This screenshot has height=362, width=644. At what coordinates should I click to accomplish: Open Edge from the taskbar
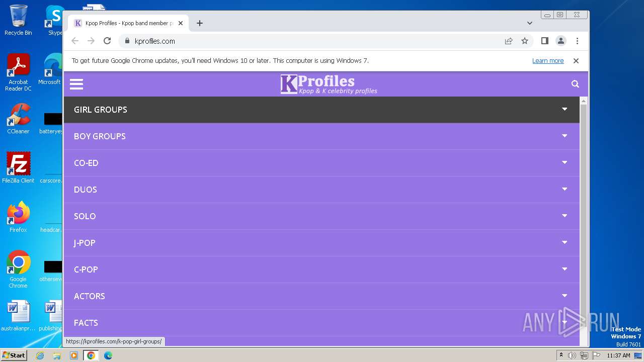pos(108,355)
